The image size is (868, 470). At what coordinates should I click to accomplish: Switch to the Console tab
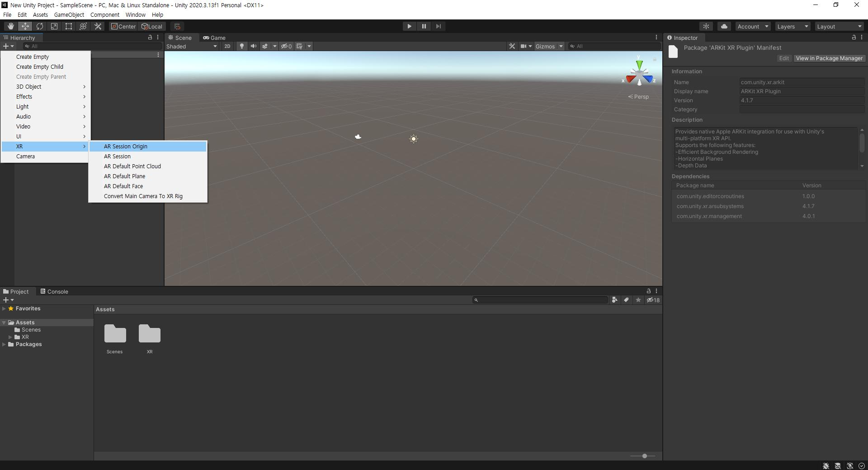(54, 291)
